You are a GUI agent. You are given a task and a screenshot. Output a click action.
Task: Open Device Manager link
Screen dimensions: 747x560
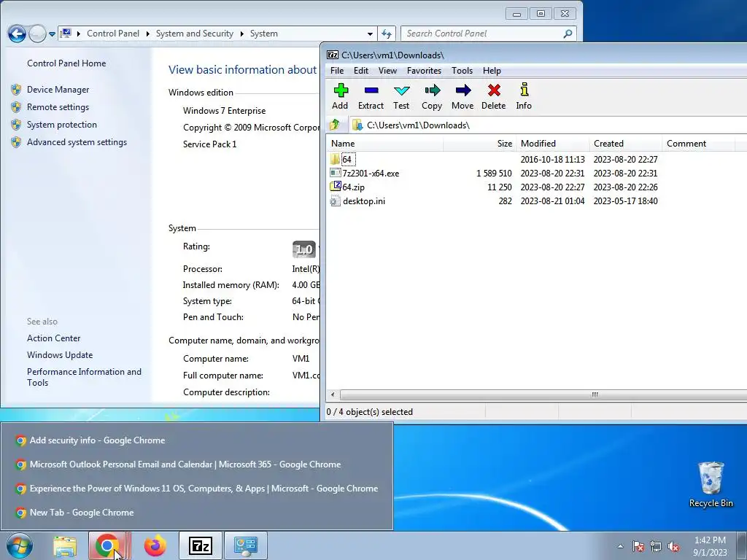click(x=58, y=90)
